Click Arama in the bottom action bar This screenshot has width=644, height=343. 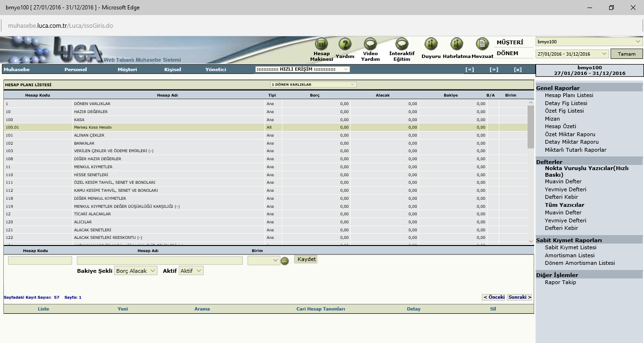click(202, 309)
